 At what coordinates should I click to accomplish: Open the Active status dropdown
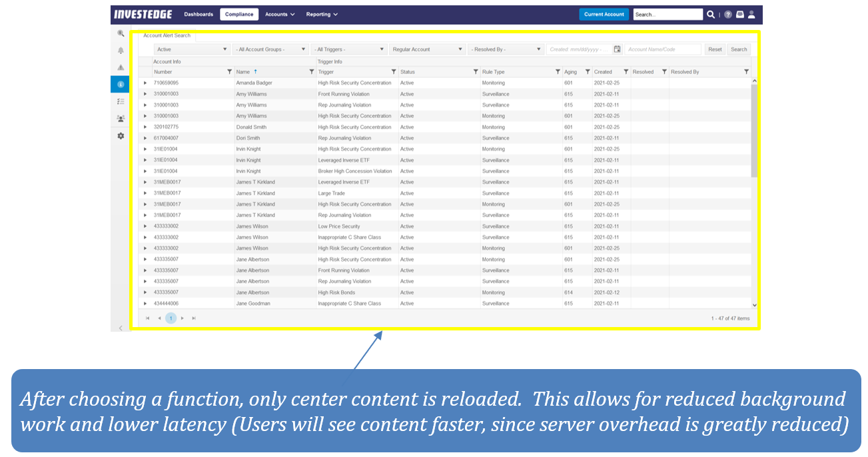coord(193,49)
